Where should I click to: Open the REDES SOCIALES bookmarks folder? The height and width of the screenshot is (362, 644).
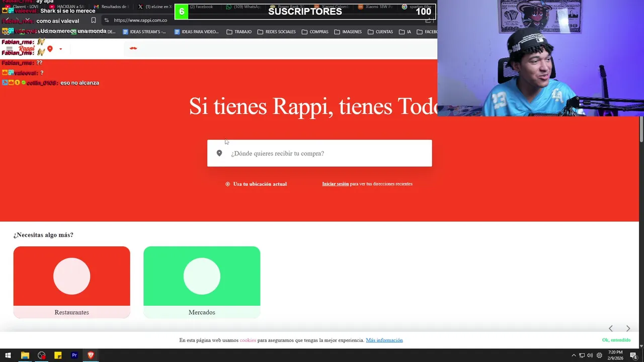point(276,32)
